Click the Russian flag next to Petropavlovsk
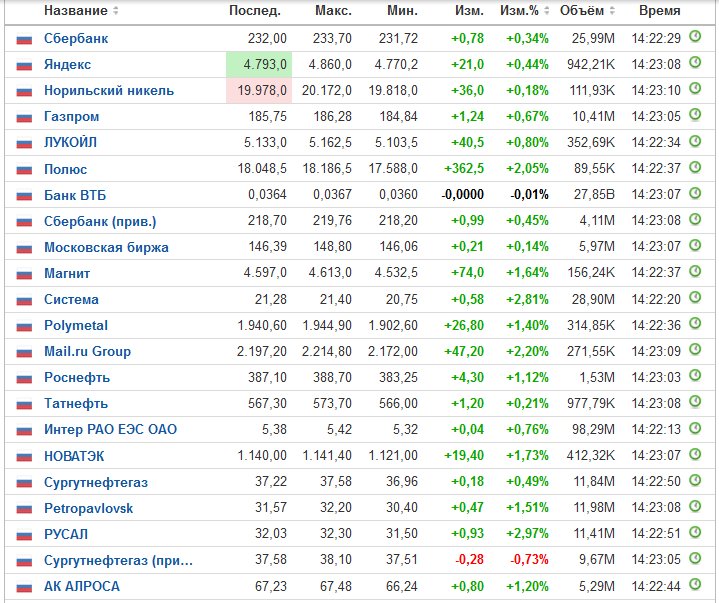719x603 pixels. point(24,509)
